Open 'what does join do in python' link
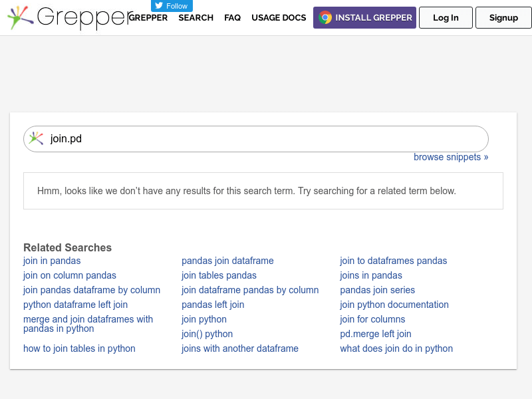 click(x=396, y=348)
